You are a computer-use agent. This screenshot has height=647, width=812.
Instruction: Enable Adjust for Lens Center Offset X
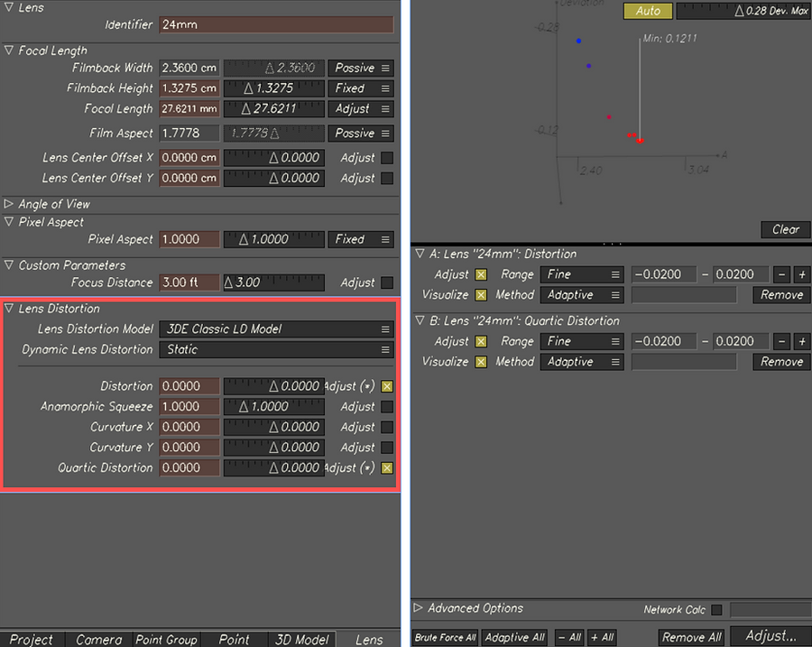point(387,158)
